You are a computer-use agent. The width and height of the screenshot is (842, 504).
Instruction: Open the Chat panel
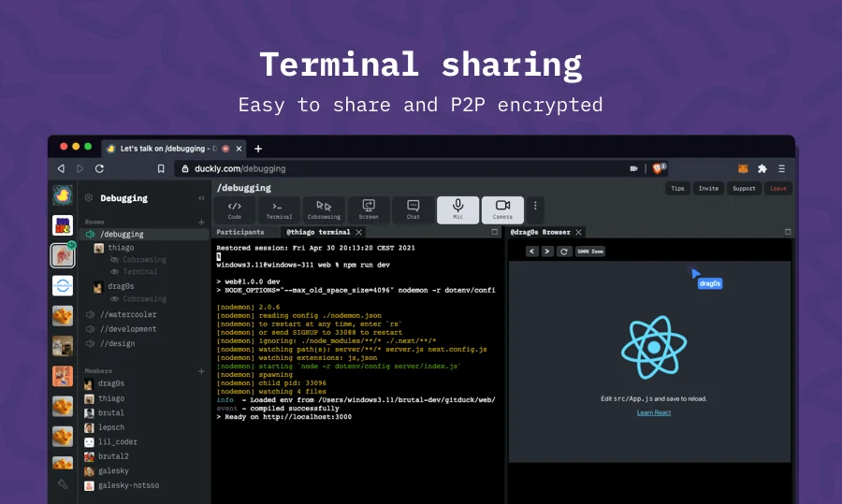pos(413,209)
